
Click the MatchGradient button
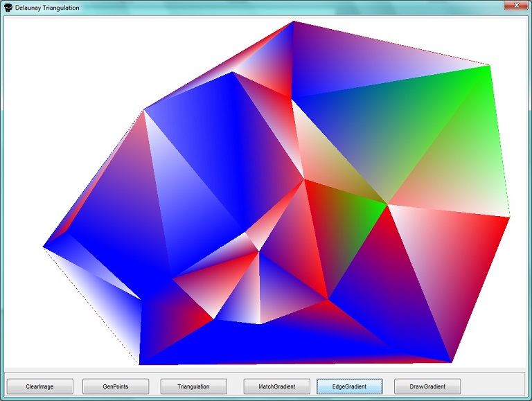tap(276, 386)
